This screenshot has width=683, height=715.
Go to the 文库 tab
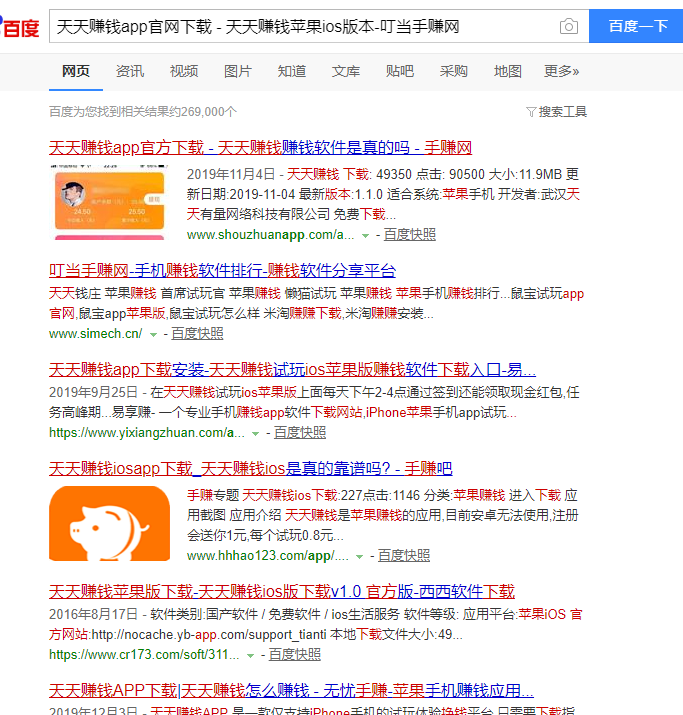[x=346, y=71]
